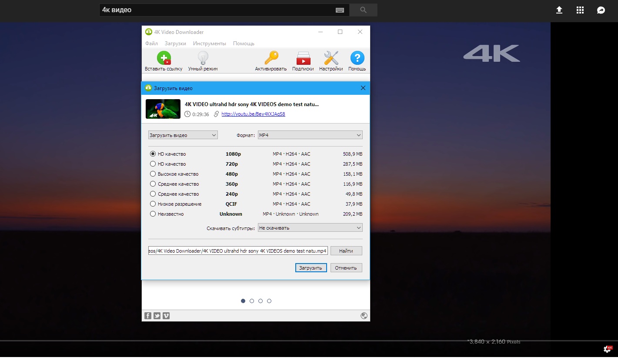Open the Скачивать субтитры dropdown
The height and width of the screenshot is (364, 618).
point(310,227)
